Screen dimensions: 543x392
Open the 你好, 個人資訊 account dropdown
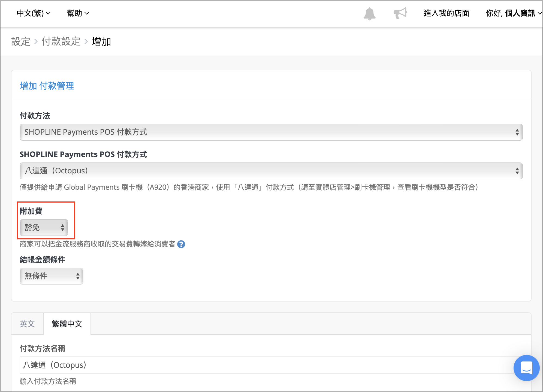[x=514, y=13]
